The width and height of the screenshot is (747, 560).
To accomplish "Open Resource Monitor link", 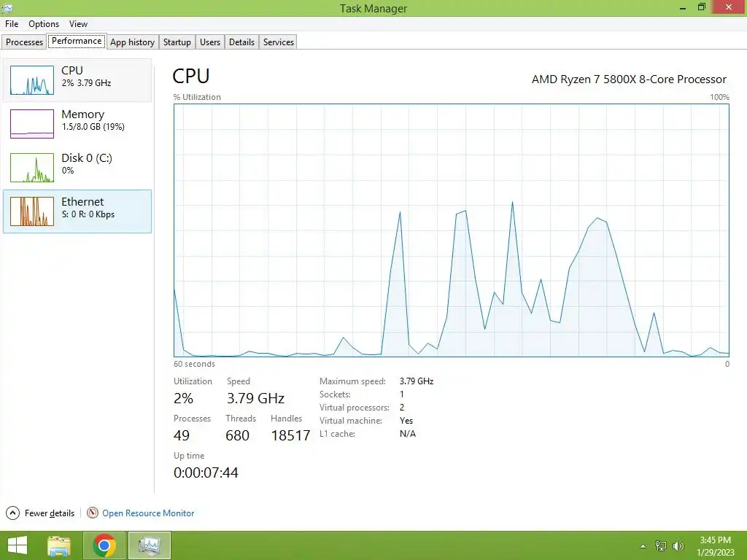I will [x=148, y=513].
